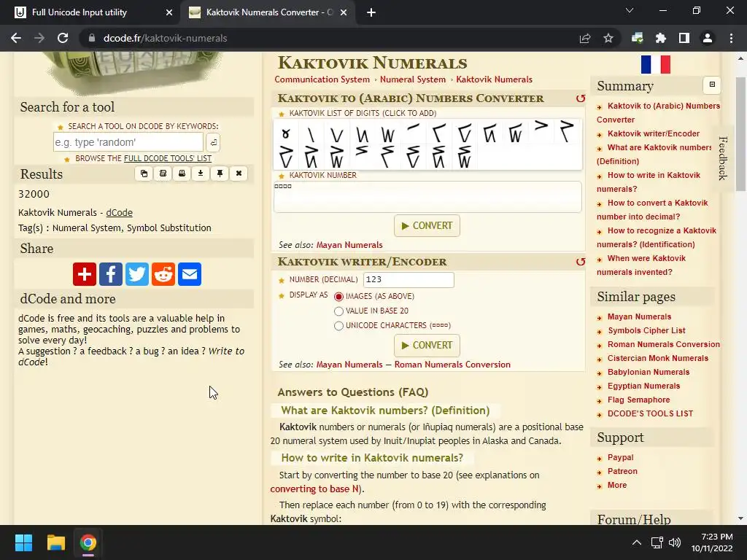Jump to Kaktovik writer/Encoder in summary

653,134
